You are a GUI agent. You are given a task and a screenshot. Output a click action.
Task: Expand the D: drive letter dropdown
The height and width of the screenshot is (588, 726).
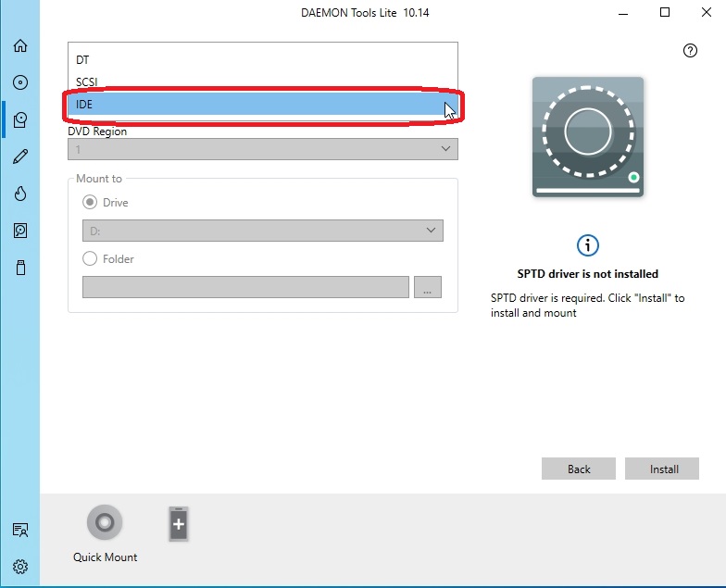pyautogui.click(x=263, y=231)
